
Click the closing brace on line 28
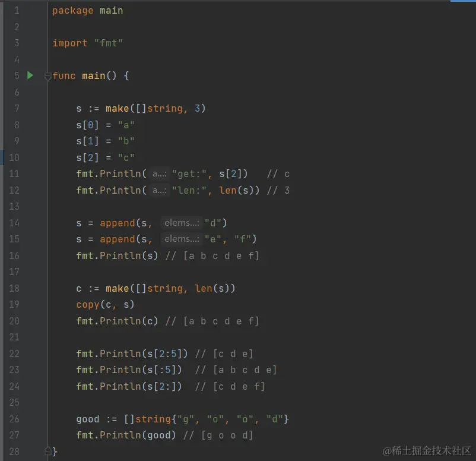click(55, 451)
